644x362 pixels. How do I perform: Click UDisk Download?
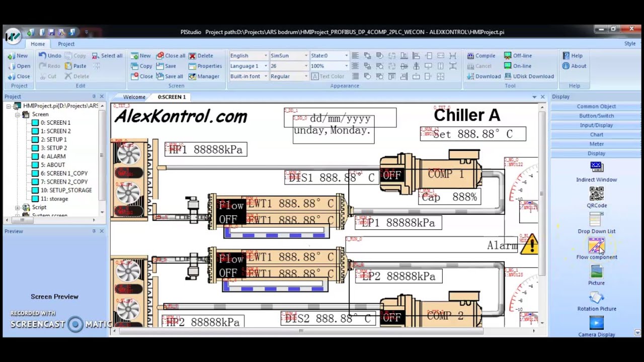click(529, 76)
